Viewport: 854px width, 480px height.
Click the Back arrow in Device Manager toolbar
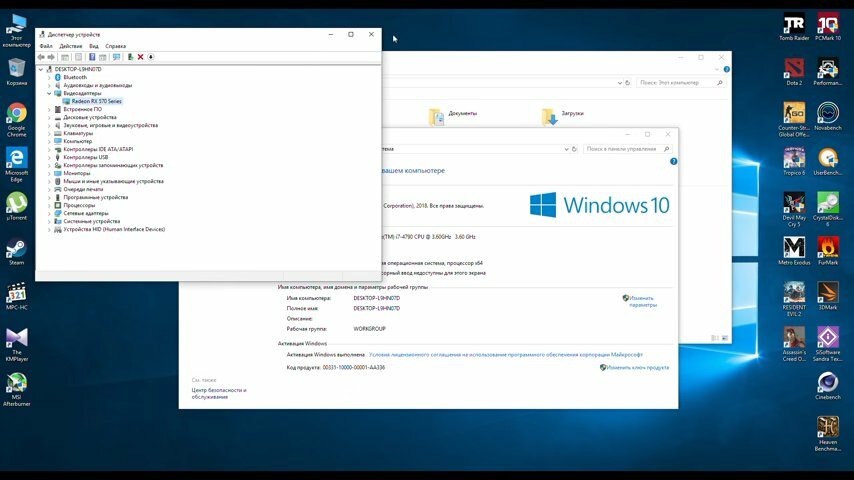tap(41, 57)
